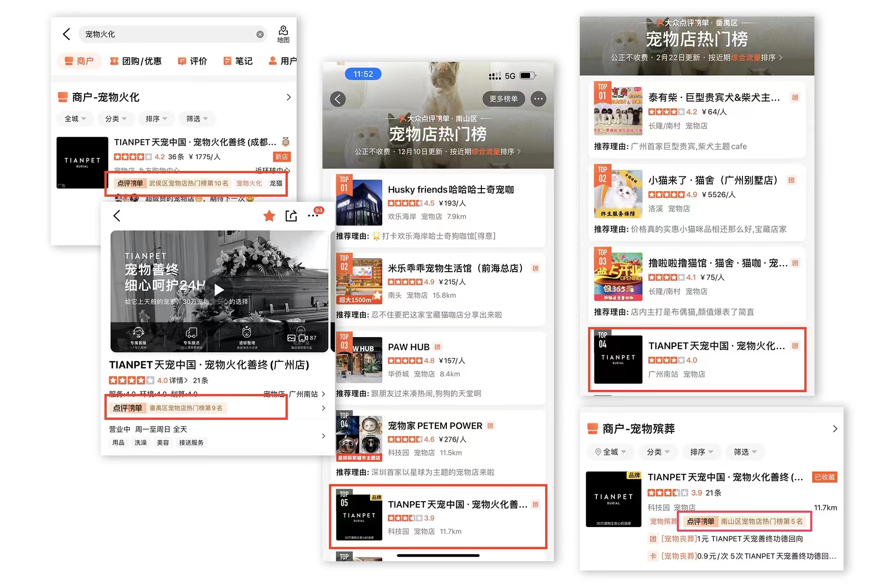887x588 pixels.
Task: Expand the 商户-宠物殡葬 section arrow
Action: tap(835, 429)
